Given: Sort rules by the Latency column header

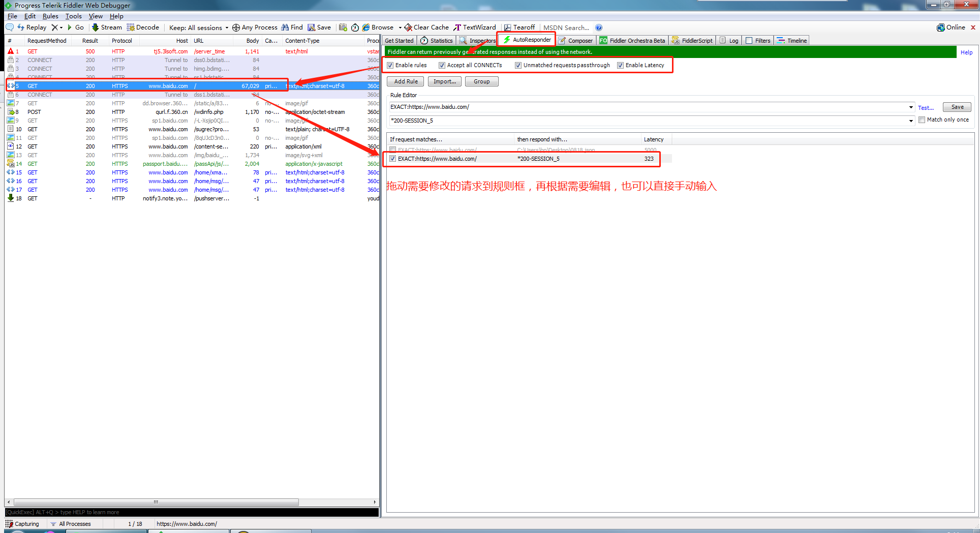Looking at the screenshot, I should (656, 139).
